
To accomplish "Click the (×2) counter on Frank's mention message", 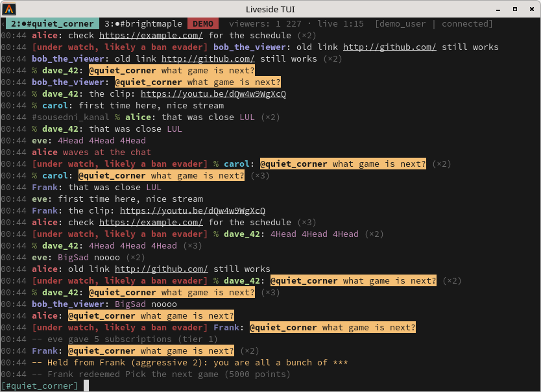I will tap(250, 351).
